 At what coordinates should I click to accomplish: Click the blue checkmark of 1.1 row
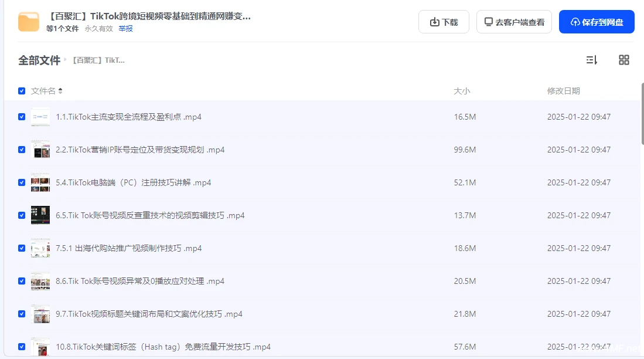(21, 117)
